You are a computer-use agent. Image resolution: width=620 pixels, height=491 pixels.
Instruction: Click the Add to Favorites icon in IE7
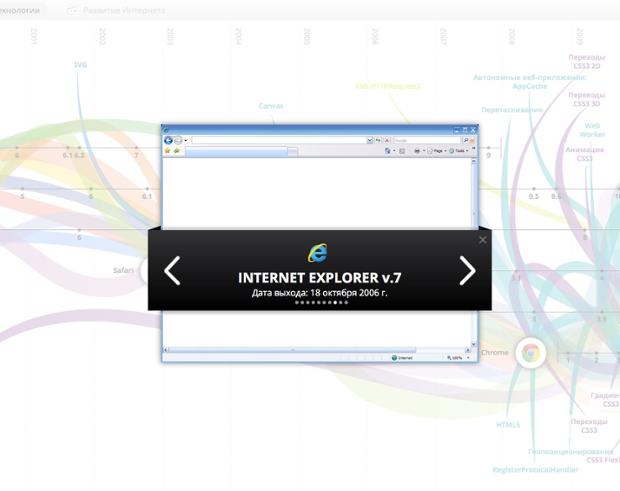tap(176, 151)
